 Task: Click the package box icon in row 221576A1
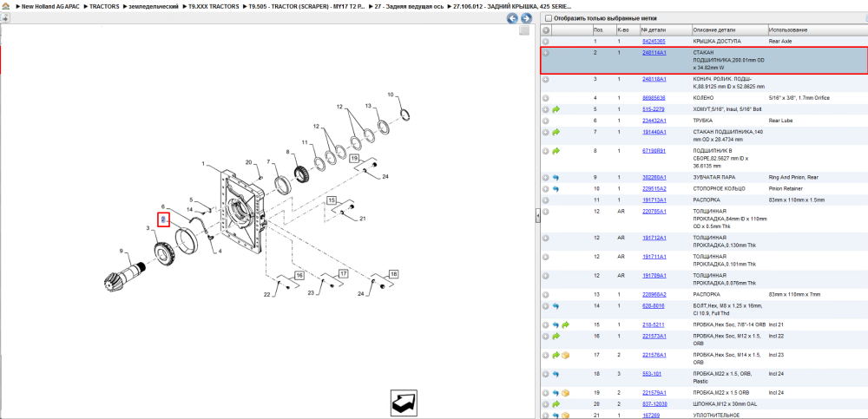565,355
